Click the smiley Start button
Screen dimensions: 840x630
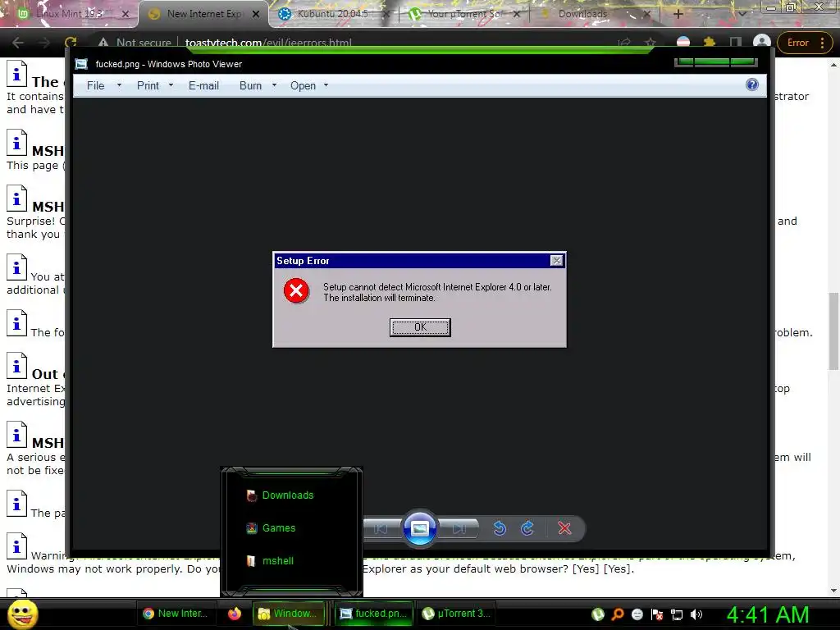click(22, 614)
